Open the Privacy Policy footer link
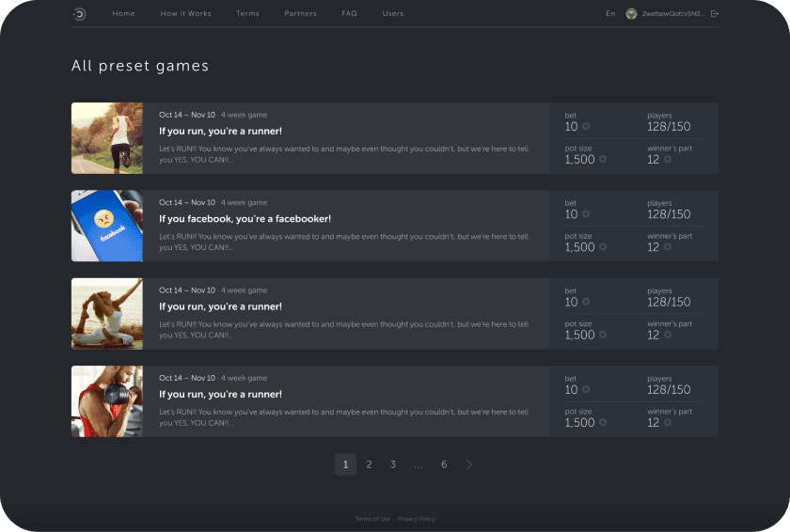This screenshot has width=790, height=532. pyautogui.click(x=417, y=519)
